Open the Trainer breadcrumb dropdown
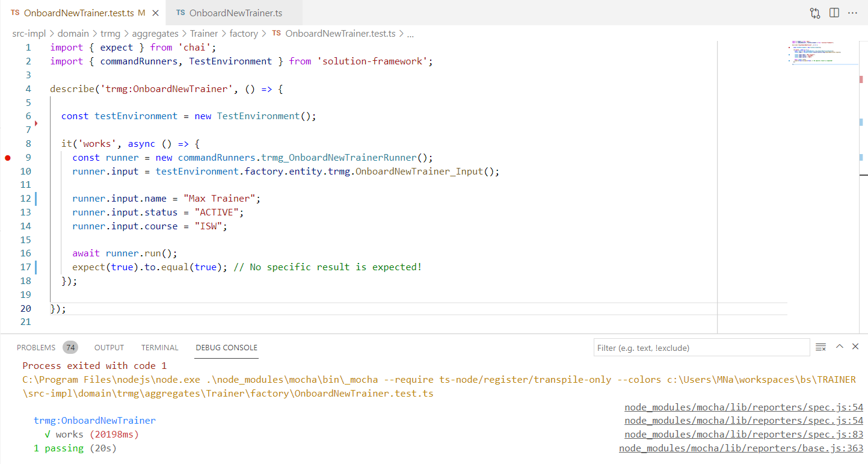Screen dimensions: 868x464 204,33
